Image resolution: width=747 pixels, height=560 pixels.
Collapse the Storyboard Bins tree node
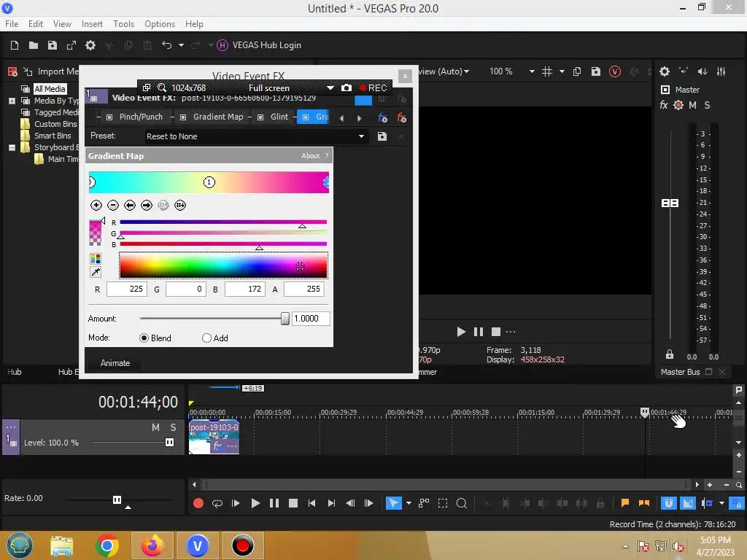[x=12, y=147]
